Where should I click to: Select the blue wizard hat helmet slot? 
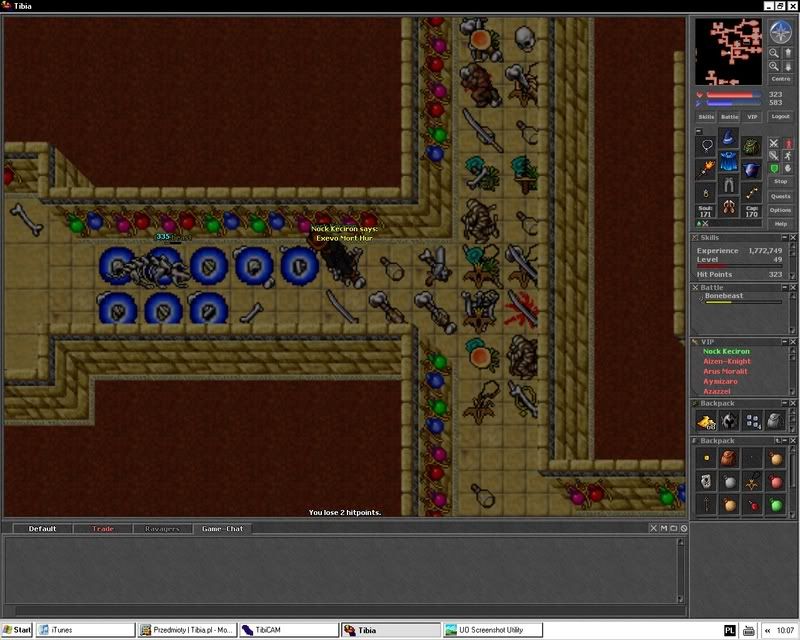point(729,137)
